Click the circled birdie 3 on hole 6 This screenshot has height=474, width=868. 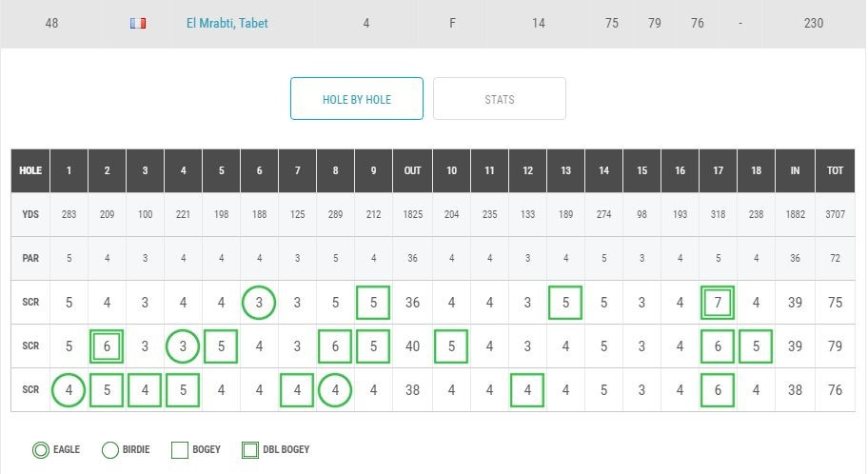point(259,303)
